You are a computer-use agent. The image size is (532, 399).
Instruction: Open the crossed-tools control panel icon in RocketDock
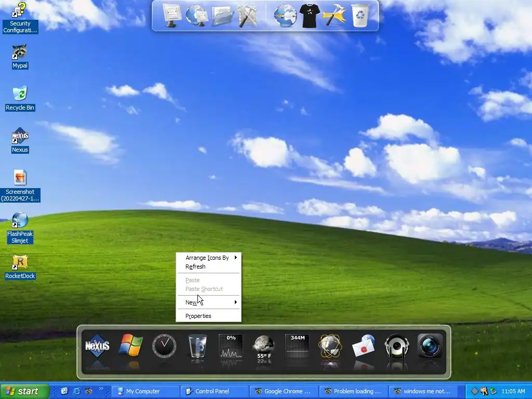[247, 16]
